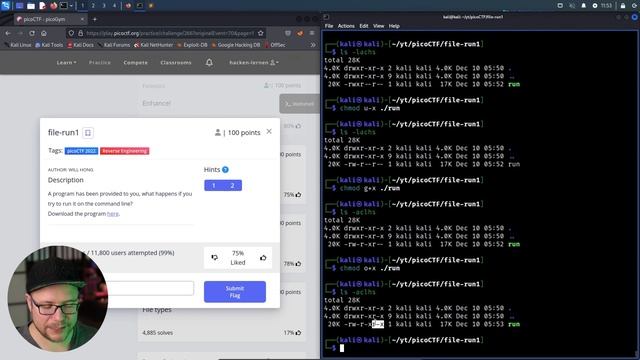Click the volume icon in system tray
Screen dimensions: 640x360
click(572, 6)
